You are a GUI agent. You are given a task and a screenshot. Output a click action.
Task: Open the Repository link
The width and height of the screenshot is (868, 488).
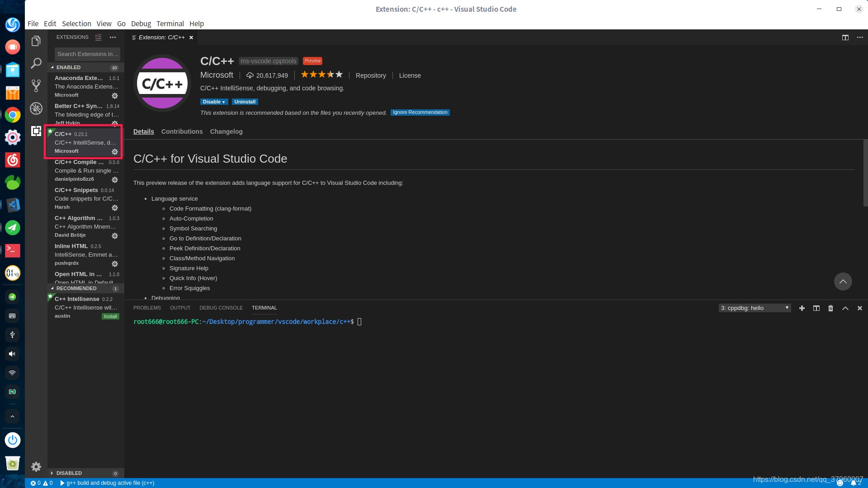[x=371, y=75]
